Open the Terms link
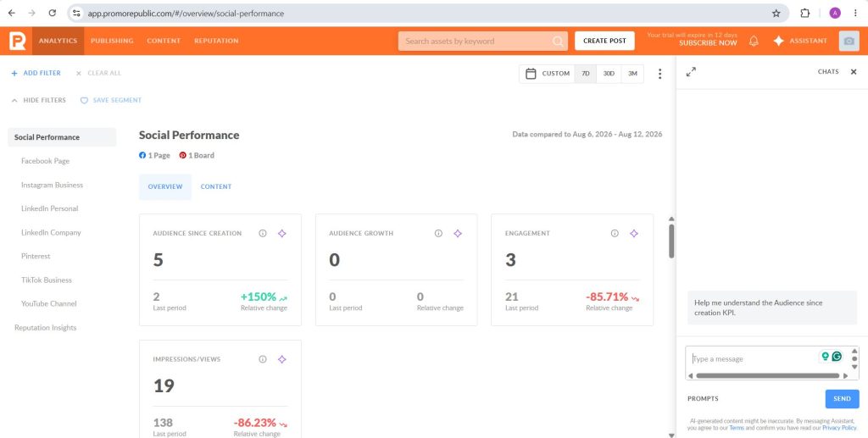 (x=737, y=428)
